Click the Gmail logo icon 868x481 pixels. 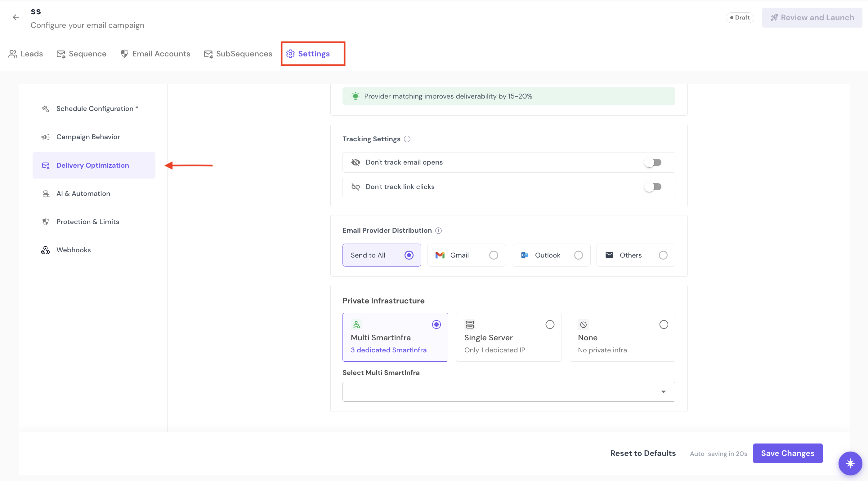[x=440, y=255]
